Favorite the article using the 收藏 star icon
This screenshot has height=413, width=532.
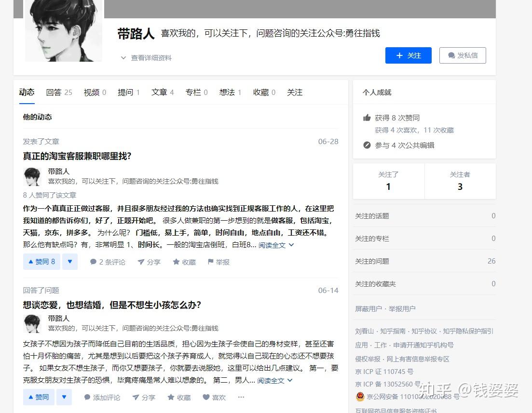(184, 262)
